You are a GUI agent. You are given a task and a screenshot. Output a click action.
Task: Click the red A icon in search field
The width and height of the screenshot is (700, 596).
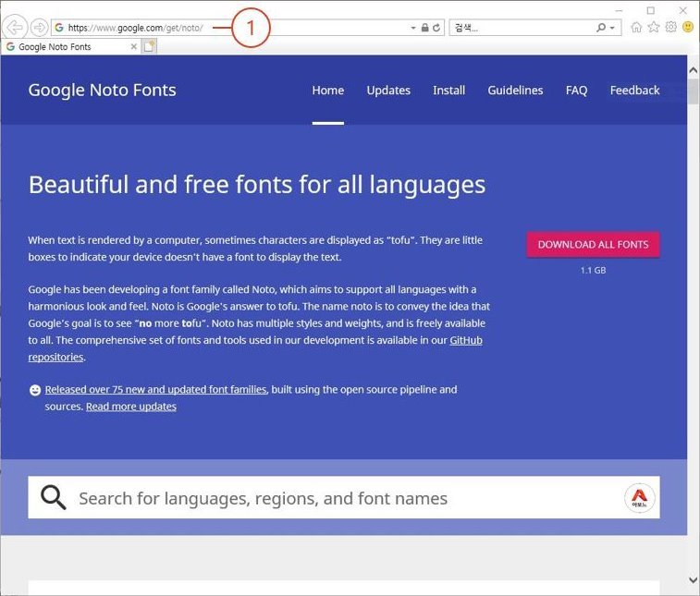[x=639, y=498]
